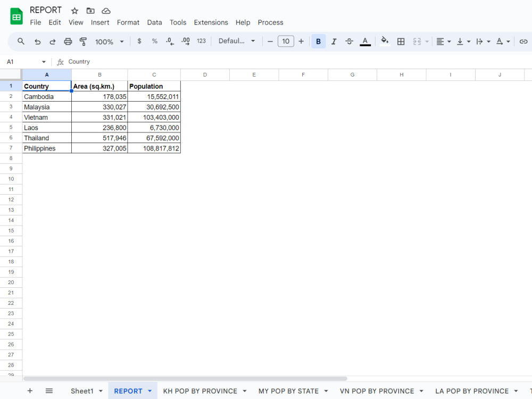Switch to Sheet1 tab
Viewport: 532px width, 399px height.
82,391
